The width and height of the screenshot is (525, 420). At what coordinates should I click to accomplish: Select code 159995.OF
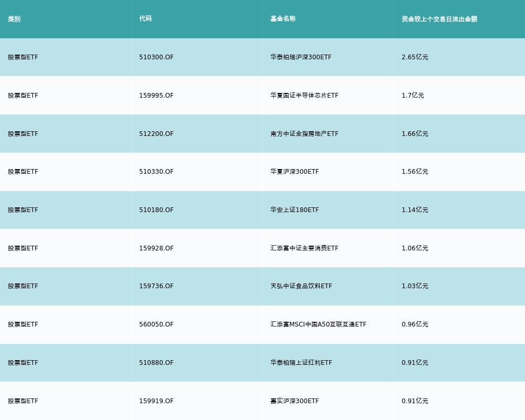click(x=156, y=96)
